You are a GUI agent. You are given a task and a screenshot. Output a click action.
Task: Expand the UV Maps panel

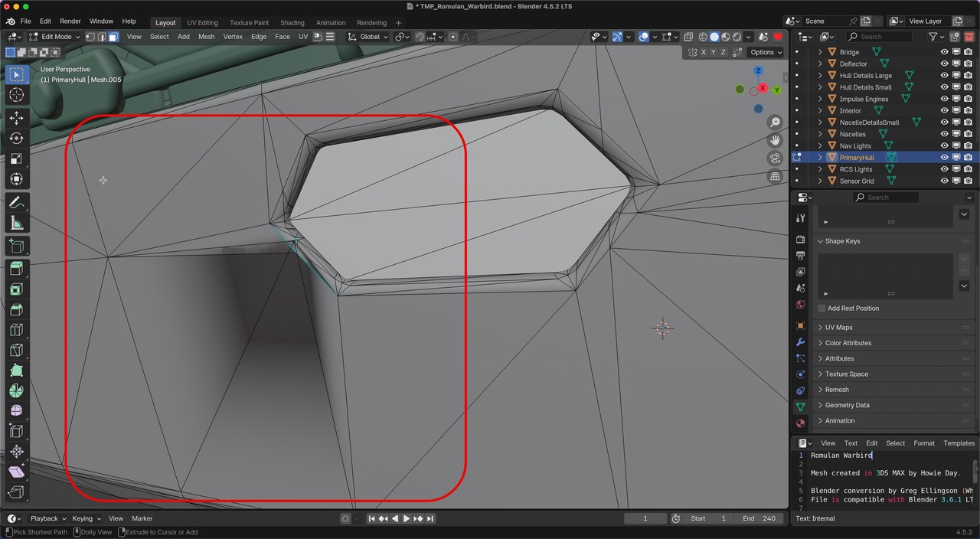[x=838, y=328]
